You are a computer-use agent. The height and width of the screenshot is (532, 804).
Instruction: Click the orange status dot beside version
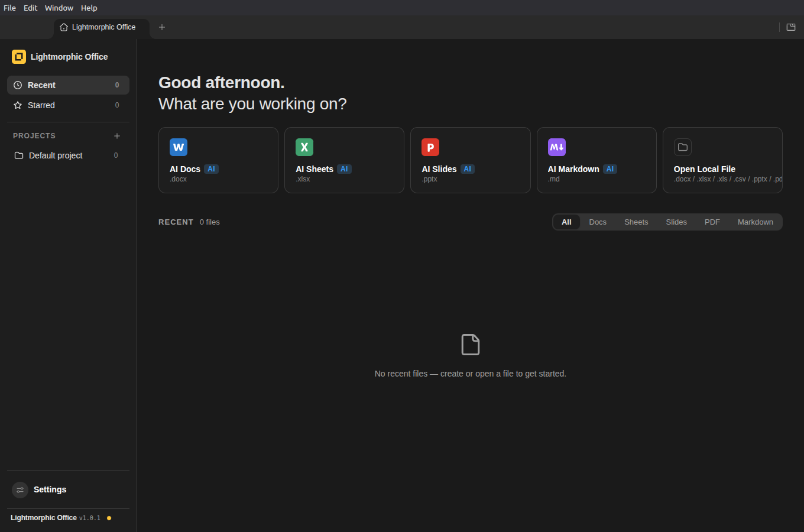click(x=109, y=518)
